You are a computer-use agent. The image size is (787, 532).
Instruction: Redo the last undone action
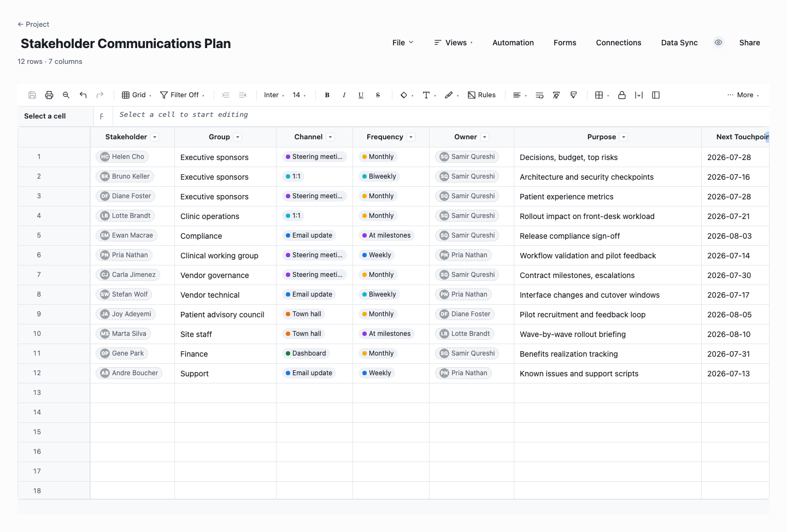coord(100,95)
